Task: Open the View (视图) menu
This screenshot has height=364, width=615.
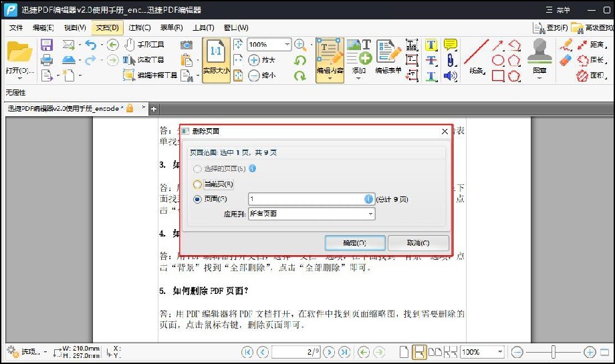Action: (x=75, y=28)
